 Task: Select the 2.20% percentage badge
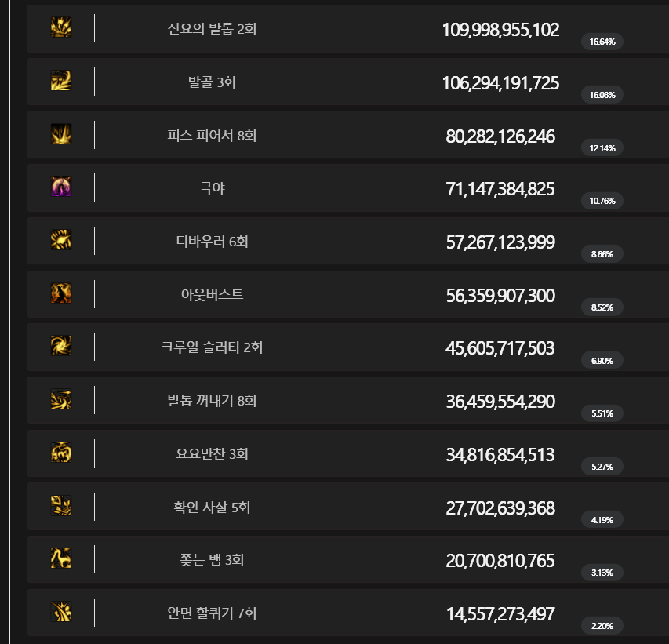[602, 625]
